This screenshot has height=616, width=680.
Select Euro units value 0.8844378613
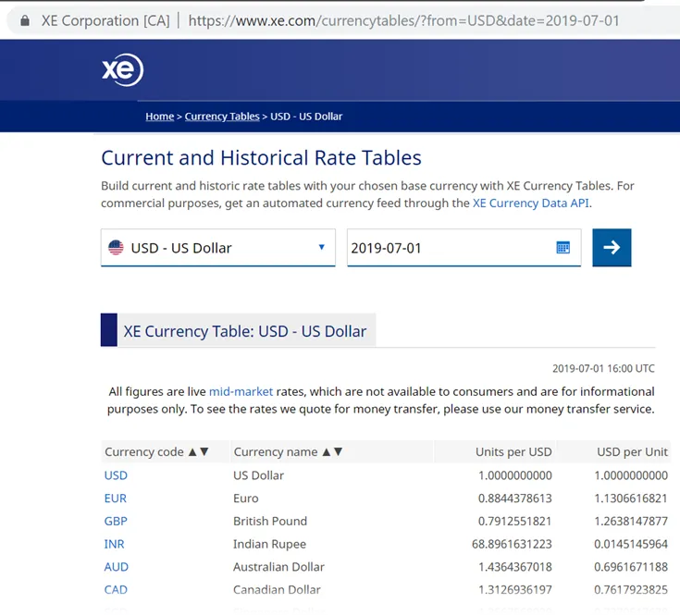pyautogui.click(x=514, y=499)
